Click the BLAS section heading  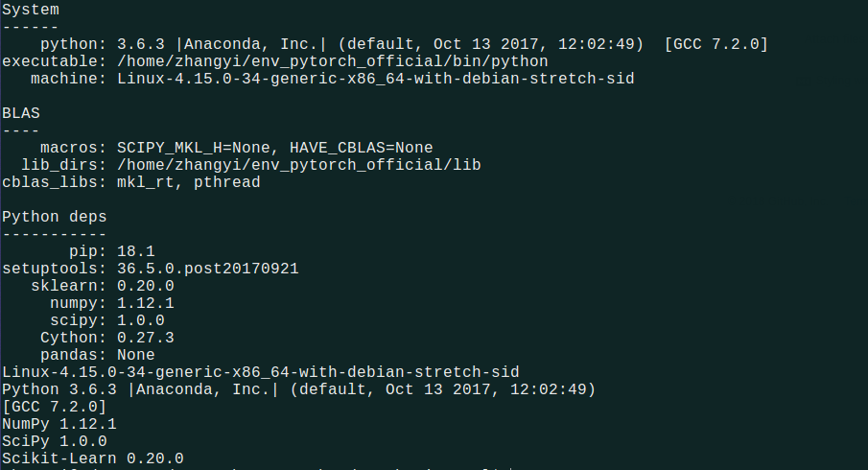coord(21,113)
